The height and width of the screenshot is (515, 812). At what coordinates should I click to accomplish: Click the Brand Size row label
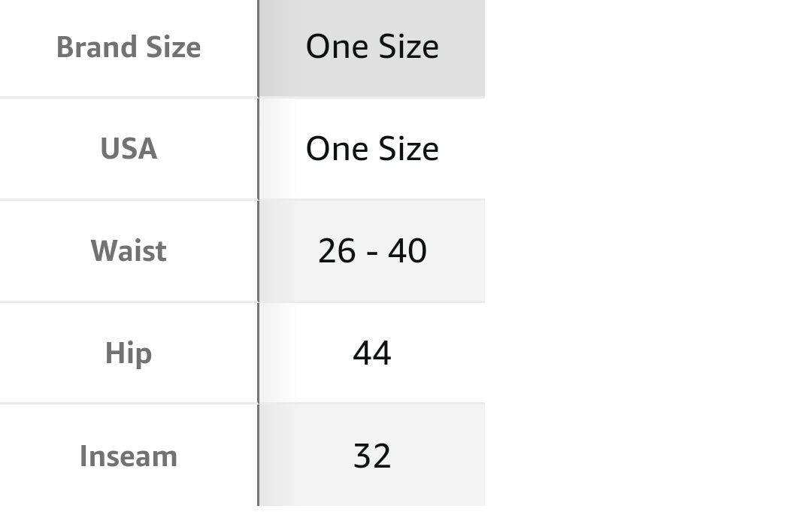129,47
